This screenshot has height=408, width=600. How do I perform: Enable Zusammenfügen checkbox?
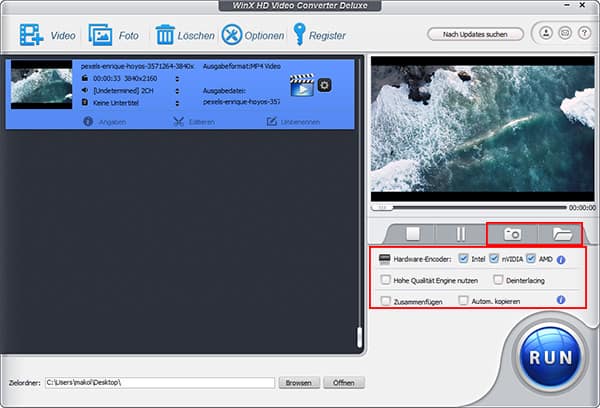coord(385,301)
